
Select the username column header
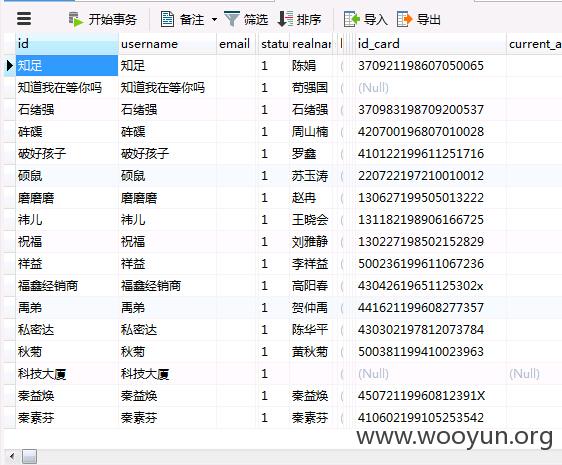click(x=167, y=44)
